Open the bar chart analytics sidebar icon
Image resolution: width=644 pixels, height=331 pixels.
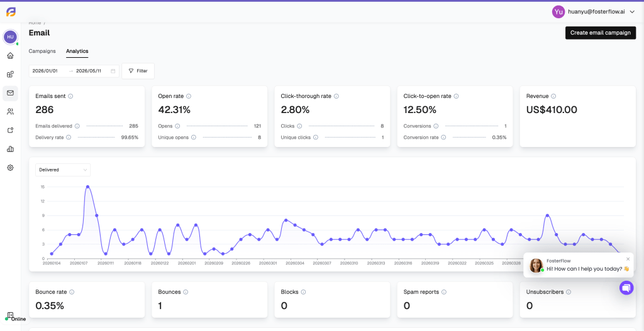click(10, 149)
